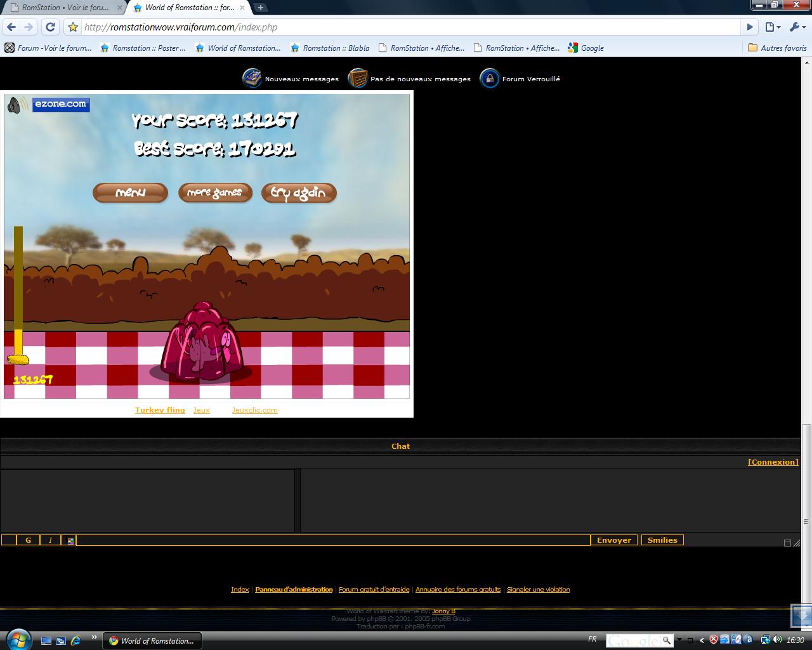Image resolution: width=812 pixels, height=650 pixels.
Task: Click the World of Romstation taskbar button
Action: [152, 640]
